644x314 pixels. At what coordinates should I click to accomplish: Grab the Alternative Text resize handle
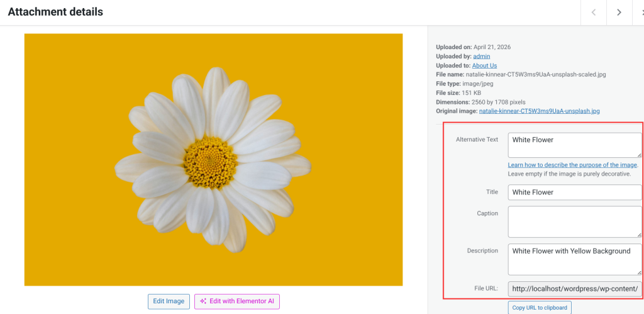[639, 155]
